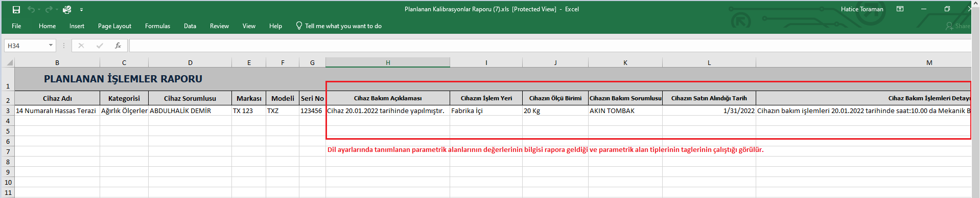Click into the formula bar field
980x198 pixels.
coord(550,46)
